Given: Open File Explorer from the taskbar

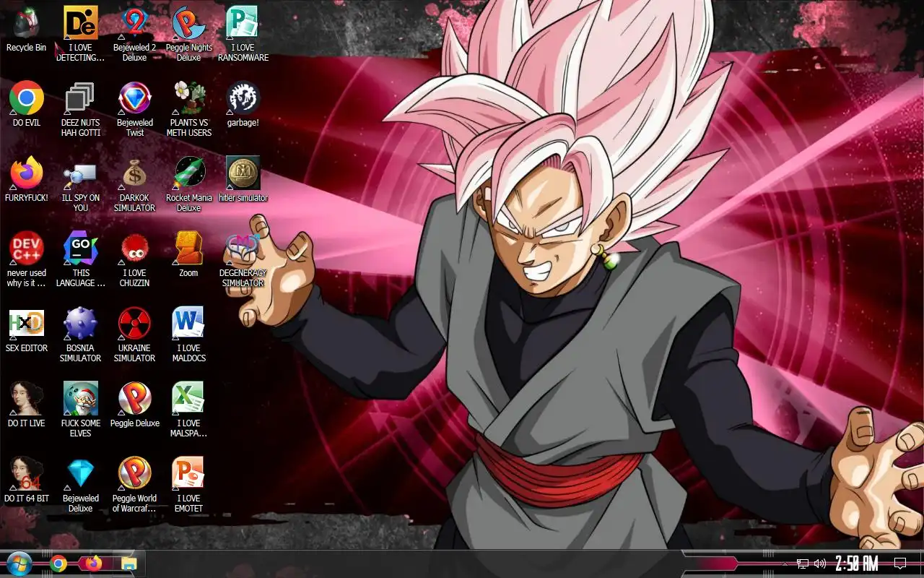Looking at the screenshot, I should click(128, 564).
